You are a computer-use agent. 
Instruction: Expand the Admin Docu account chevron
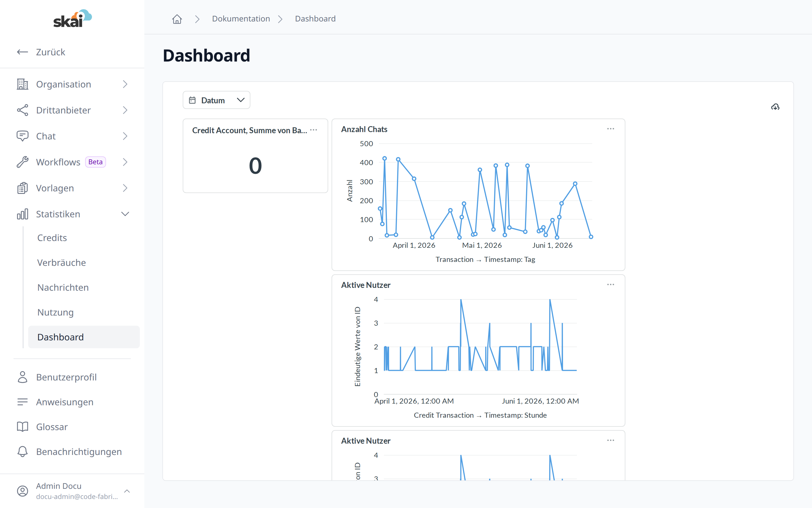pos(127,491)
